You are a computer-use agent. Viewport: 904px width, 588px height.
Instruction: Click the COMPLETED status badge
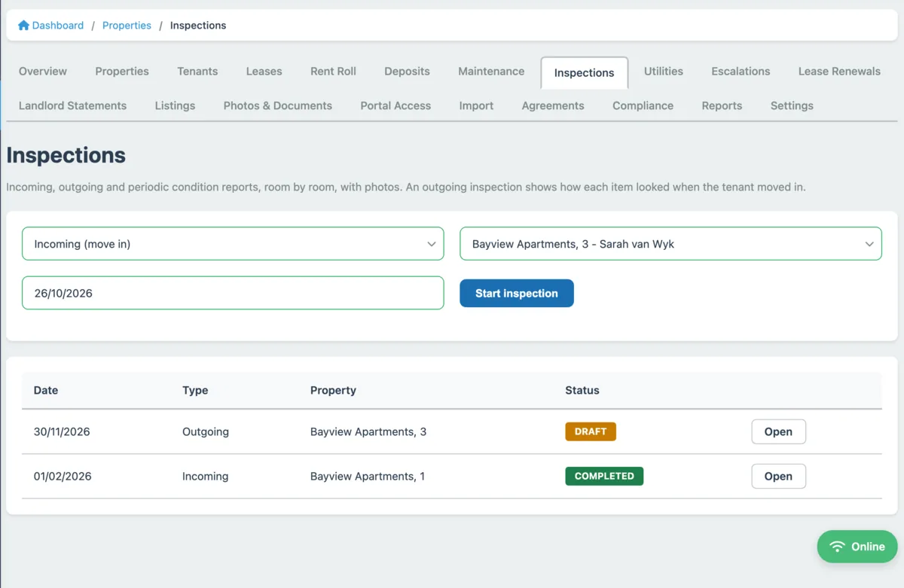604,477
